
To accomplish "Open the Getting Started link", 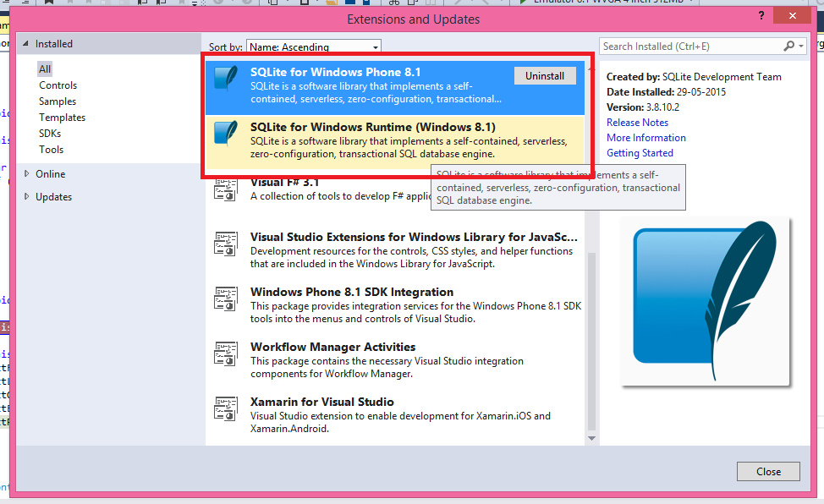I will (x=640, y=153).
